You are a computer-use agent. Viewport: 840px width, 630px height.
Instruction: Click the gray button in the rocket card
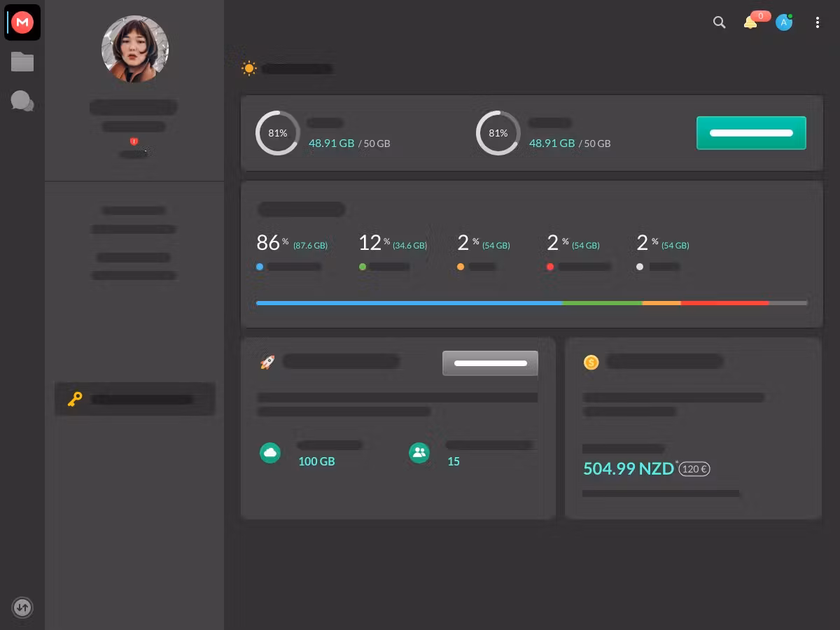490,363
